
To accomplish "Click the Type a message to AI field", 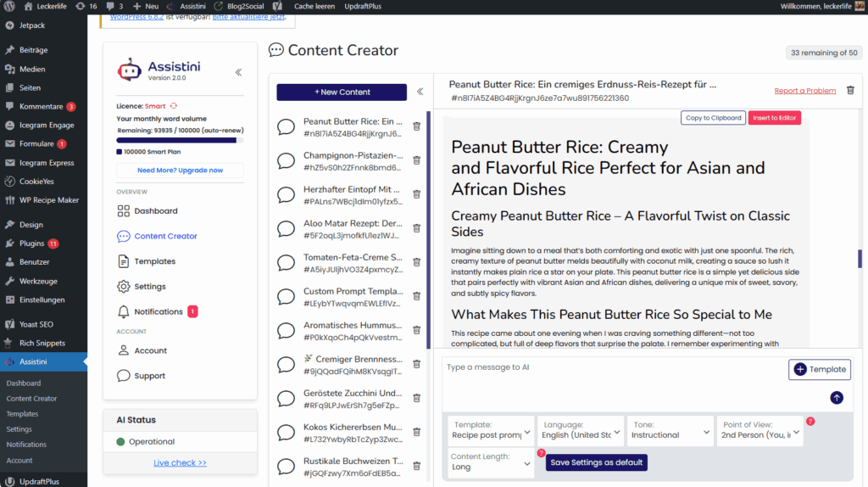I will tap(614, 383).
